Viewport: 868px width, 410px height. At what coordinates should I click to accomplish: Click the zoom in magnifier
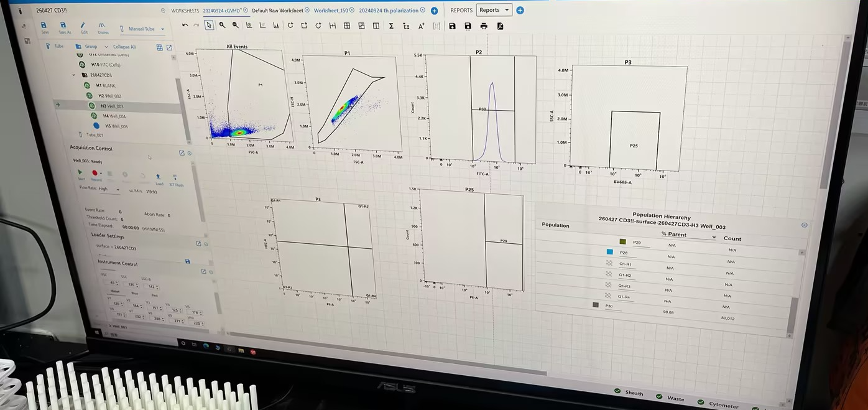tap(222, 26)
